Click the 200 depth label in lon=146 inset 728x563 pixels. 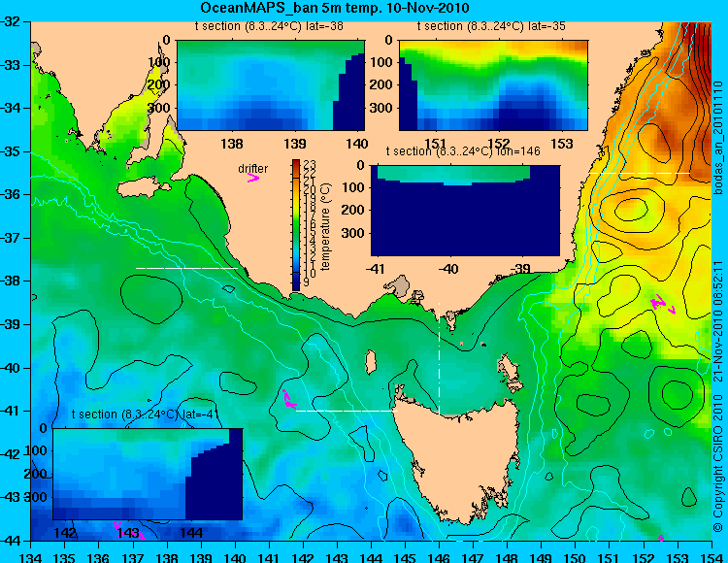click(x=354, y=211)
